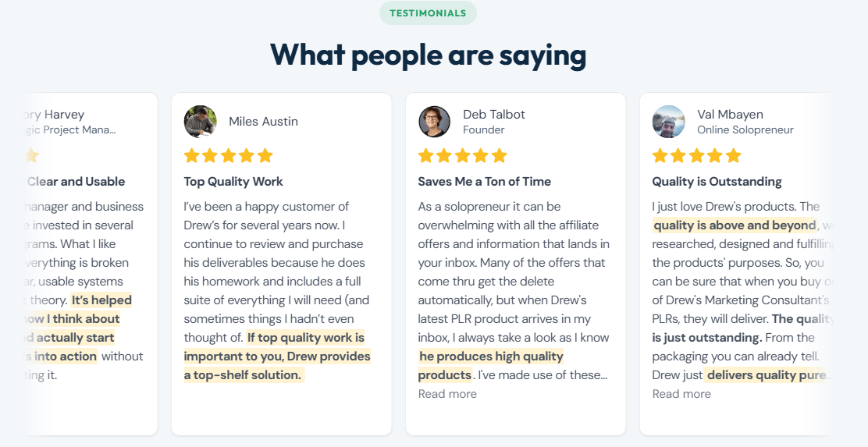Click the 'What people are saying' heading
Viewport: 868px width, 447px height.
[428, 55]
